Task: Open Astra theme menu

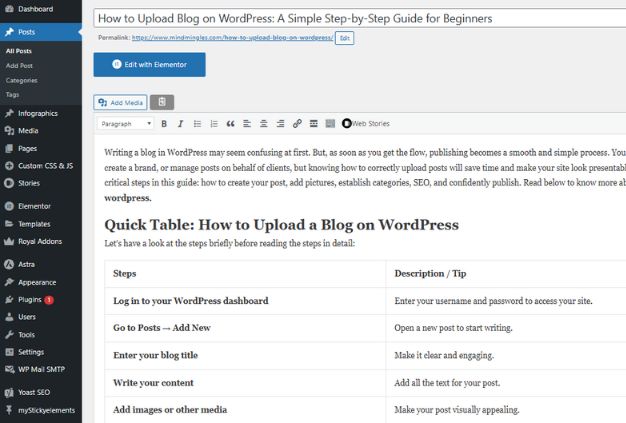Action: pyautogui.click(x=41, y=264)
